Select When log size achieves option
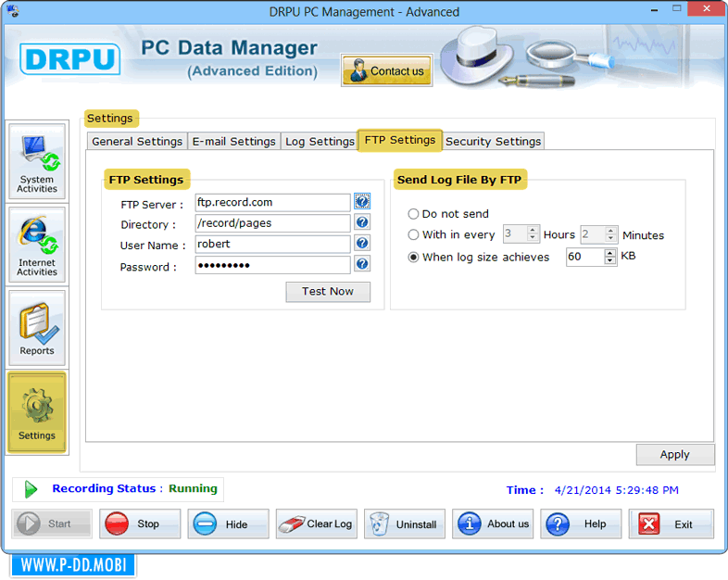 click(x=413, y=258)
